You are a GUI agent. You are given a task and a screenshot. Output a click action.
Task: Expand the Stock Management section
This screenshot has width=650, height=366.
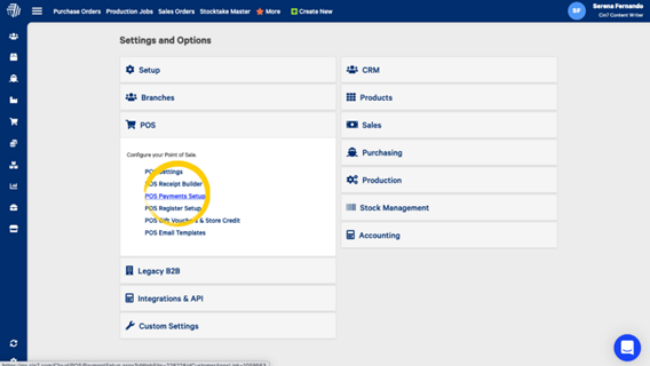(449, 208)
